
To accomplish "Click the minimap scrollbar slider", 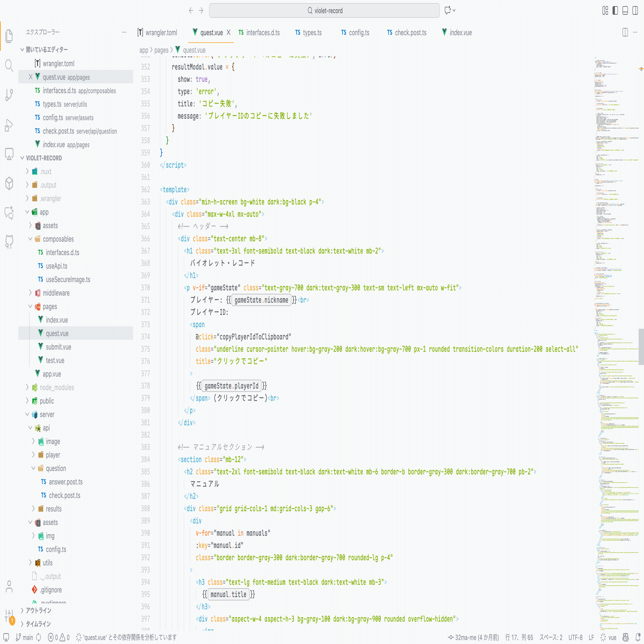I will coord(641,347).
